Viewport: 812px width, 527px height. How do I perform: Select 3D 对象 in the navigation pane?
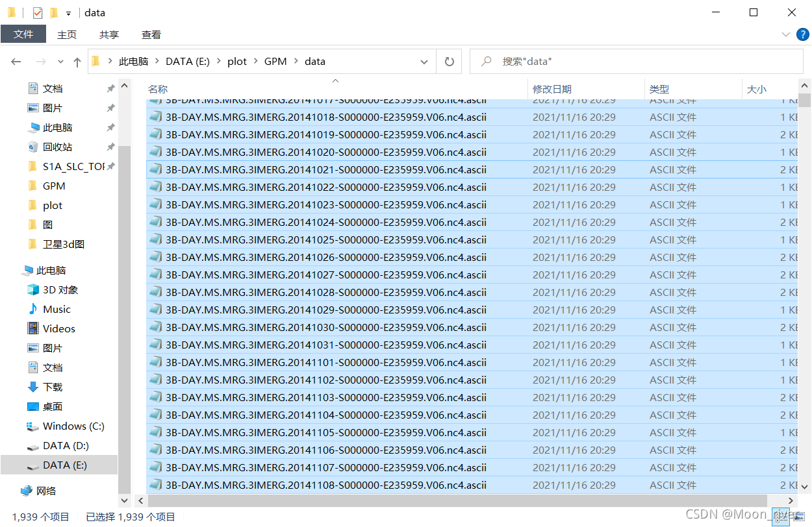pyautogui.click(x=60, y=289)
